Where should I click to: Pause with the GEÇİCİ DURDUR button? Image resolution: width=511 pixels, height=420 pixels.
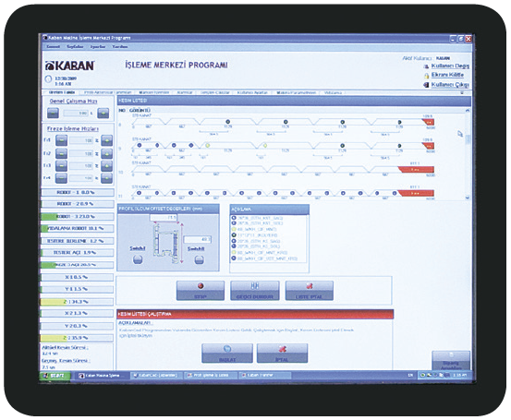(255, 291)
